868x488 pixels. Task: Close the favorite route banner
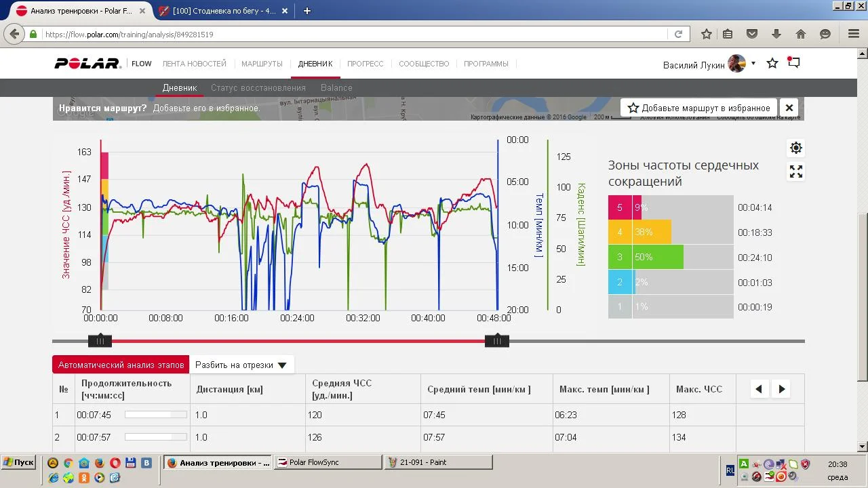tap(789, 108)
